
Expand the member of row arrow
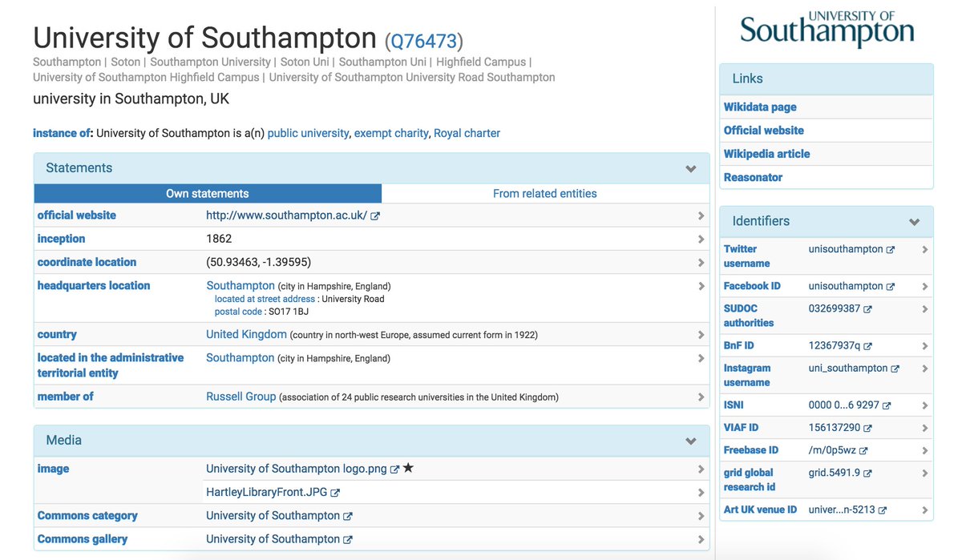(x=701, y=397)
